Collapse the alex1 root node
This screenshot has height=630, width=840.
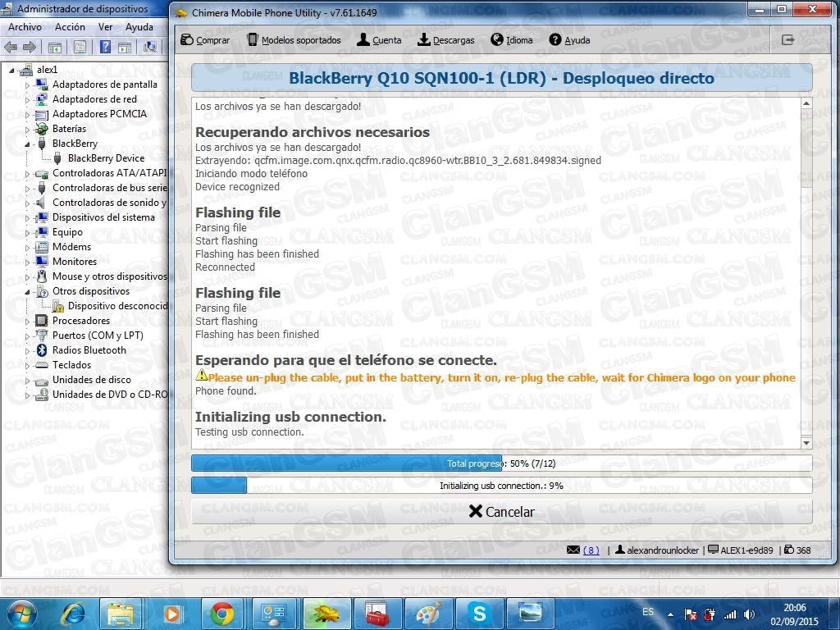point(11,70)
